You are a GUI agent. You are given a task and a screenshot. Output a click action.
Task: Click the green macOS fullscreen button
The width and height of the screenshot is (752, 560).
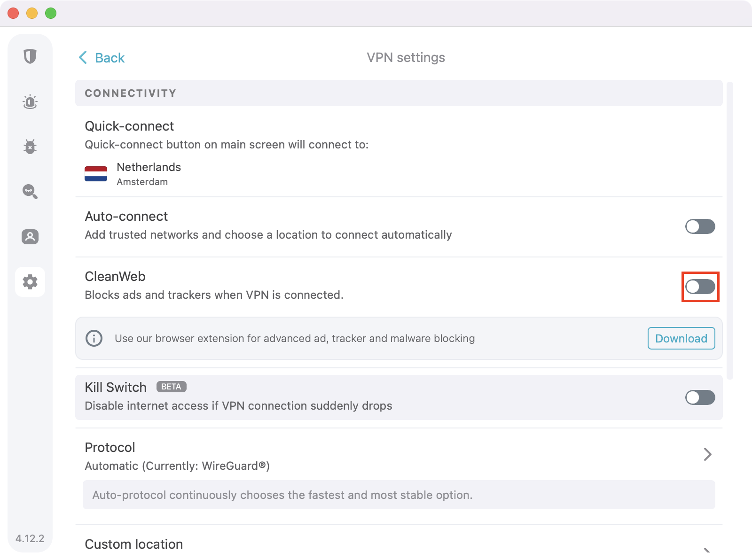[51, 13]
